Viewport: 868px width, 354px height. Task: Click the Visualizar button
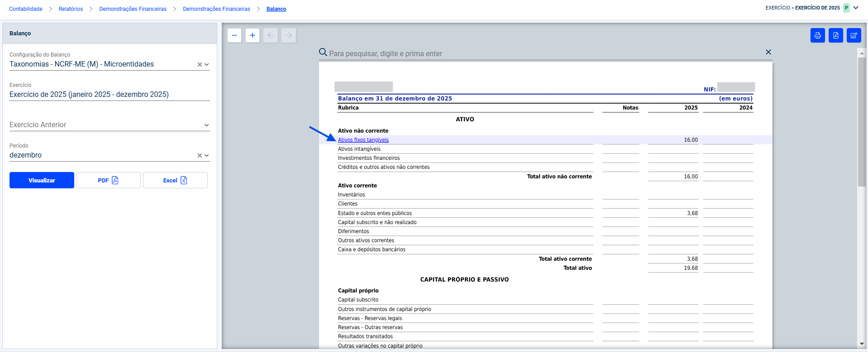(x=42, y=180)
